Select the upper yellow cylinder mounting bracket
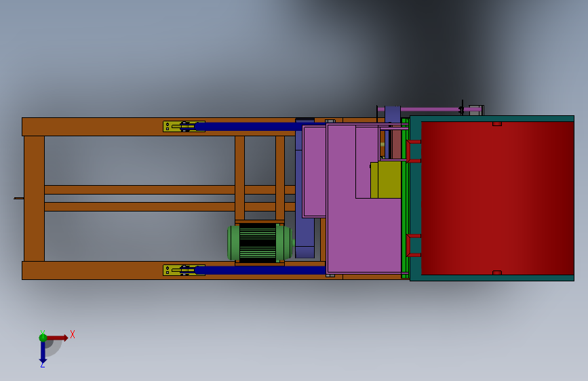The height and width of the screenshot is (381, 588). pyautogui.click(x=184, y=126)
